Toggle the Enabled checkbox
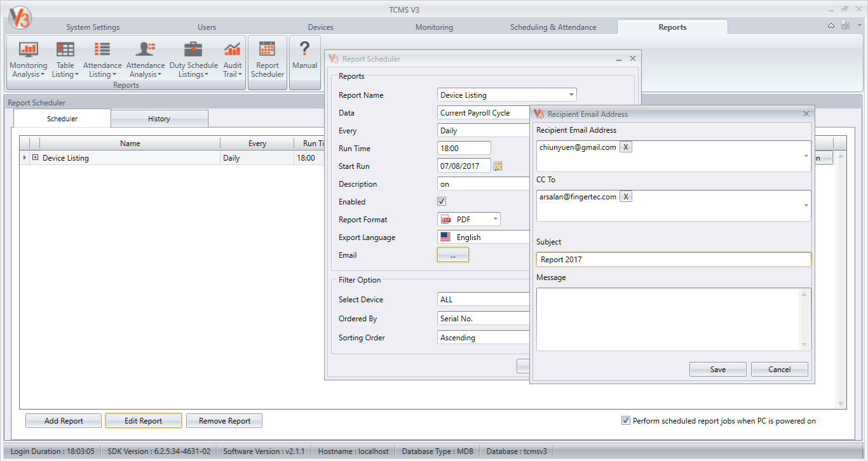The width and height of the screenshot is (868, 461). [x=442, y=201]
